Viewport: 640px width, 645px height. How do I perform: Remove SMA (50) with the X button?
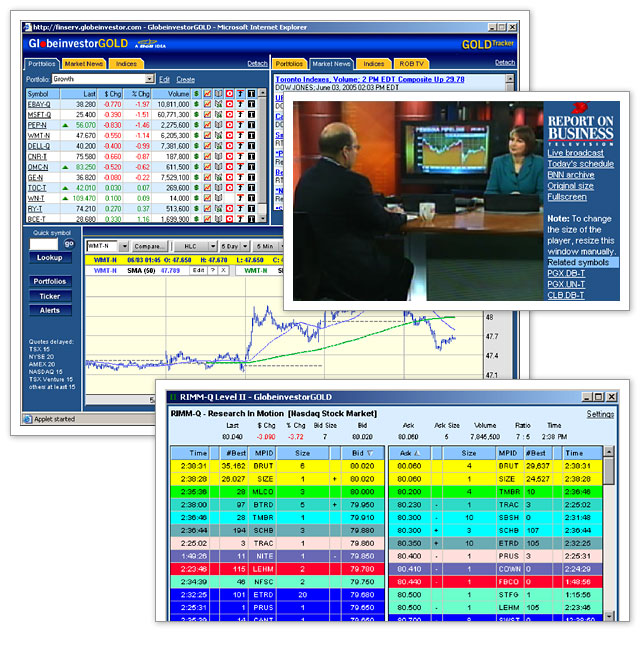[223, 271]
